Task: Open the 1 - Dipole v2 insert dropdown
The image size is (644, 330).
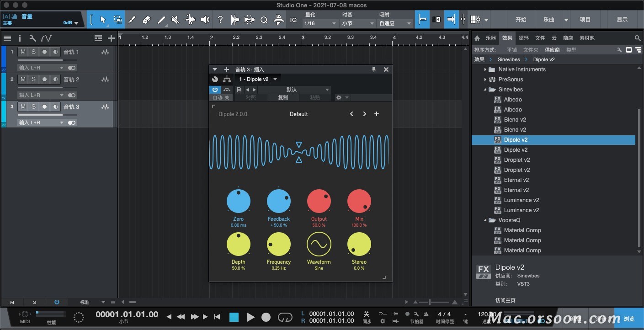Action: click(x=258, y=79)
